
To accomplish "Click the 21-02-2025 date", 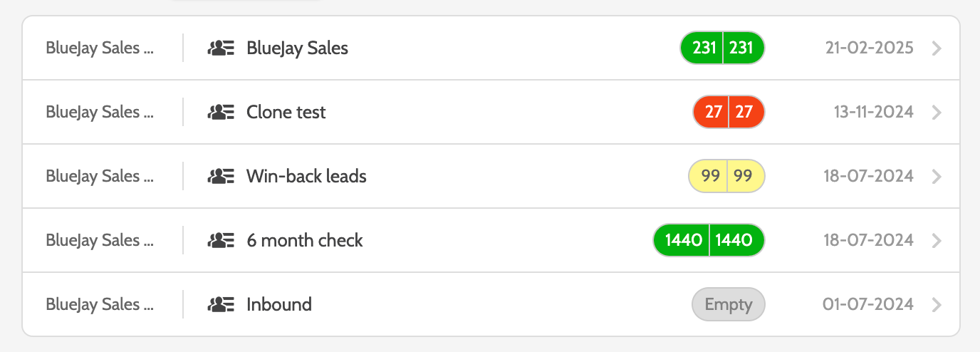I will 869,48.
